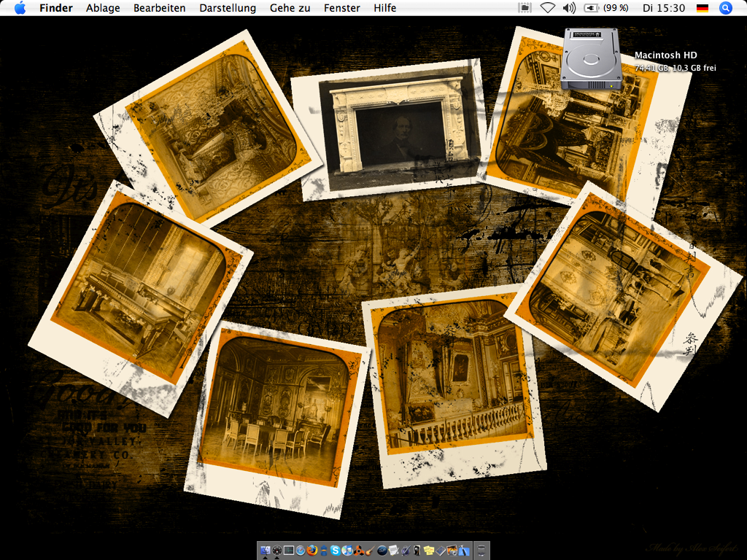The image size is (747, 560).
Task: Open the AirPort Wi-Fi status menu
Action: [x=547, y=8]
